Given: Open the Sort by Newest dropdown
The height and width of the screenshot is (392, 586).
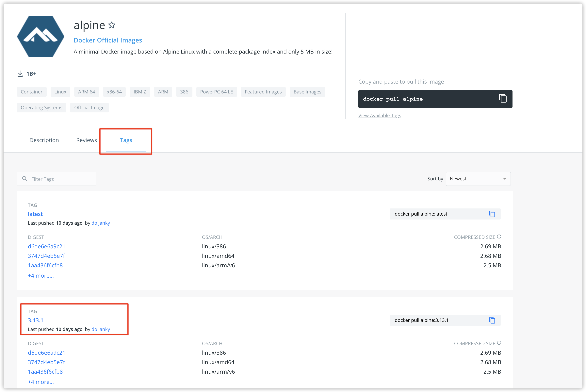Looking at the screenshot, I should 478,179.
